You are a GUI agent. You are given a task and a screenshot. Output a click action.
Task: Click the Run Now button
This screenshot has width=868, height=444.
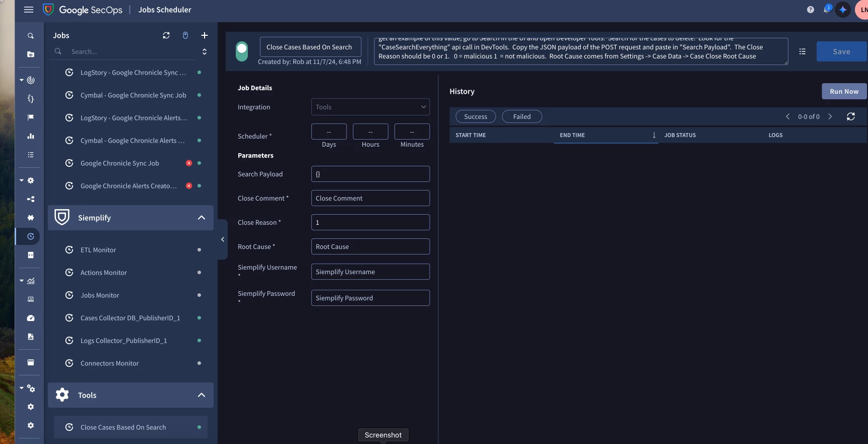coord(844,91)
